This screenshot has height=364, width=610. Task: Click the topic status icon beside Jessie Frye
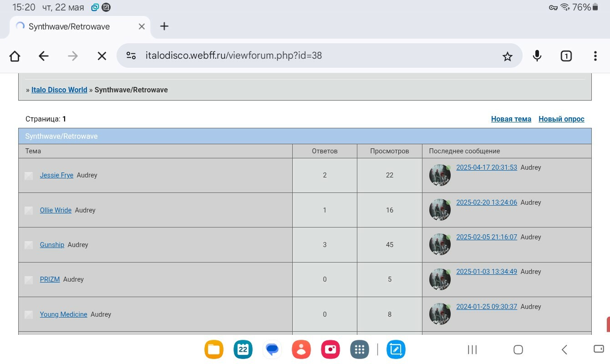(x=29, y=176)
